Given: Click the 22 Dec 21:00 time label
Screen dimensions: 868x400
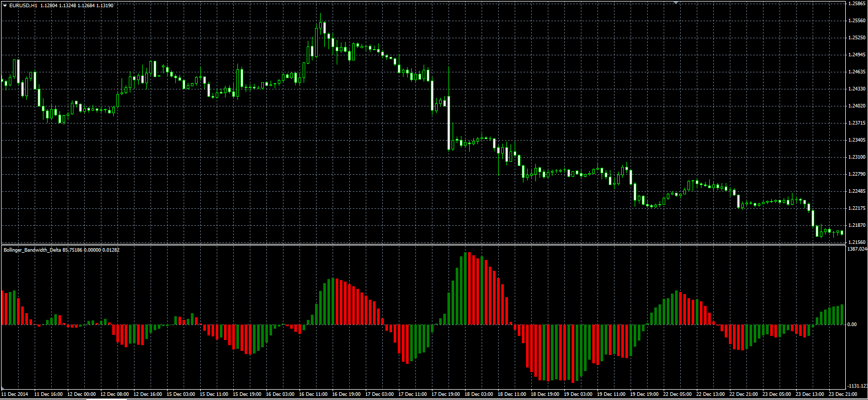Looking at the screenshot, I should [744, 394].
